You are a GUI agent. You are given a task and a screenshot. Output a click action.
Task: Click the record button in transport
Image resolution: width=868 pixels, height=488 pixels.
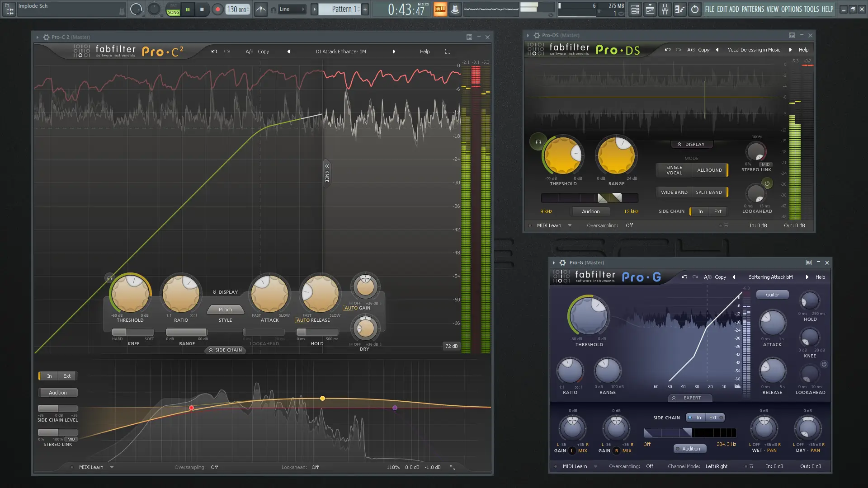[217, 9]
